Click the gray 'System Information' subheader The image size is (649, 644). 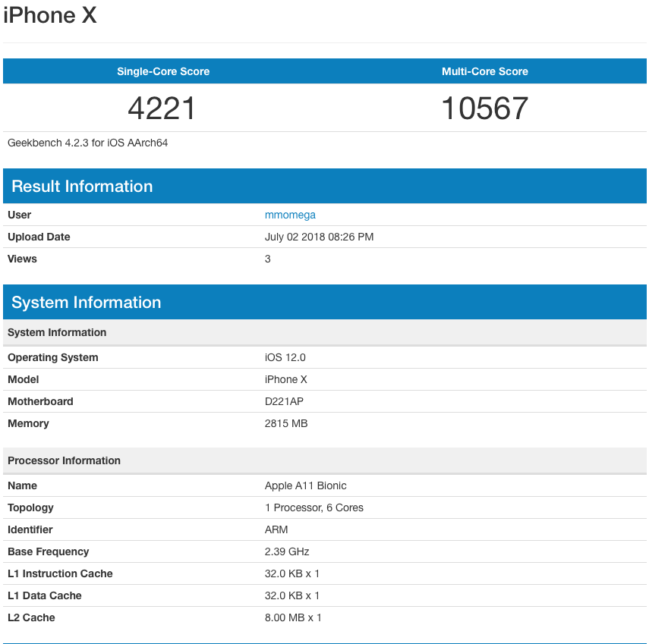click(325, 332)
